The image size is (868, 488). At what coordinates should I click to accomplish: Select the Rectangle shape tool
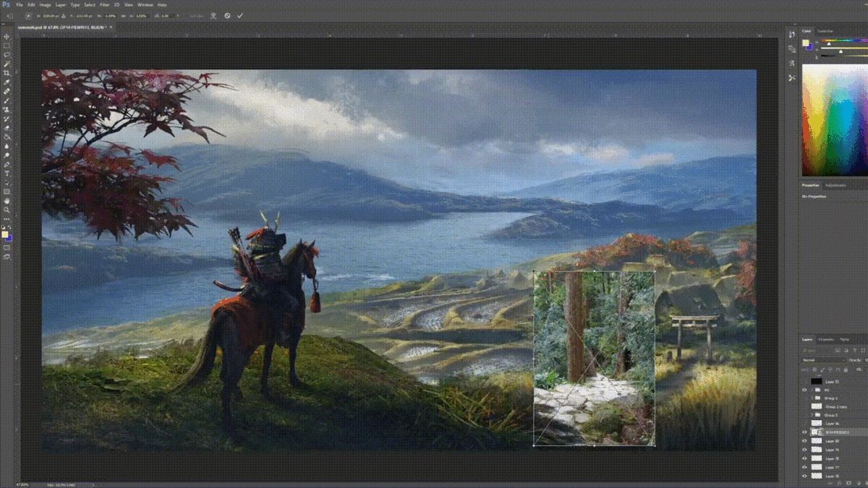coord(7,190)
